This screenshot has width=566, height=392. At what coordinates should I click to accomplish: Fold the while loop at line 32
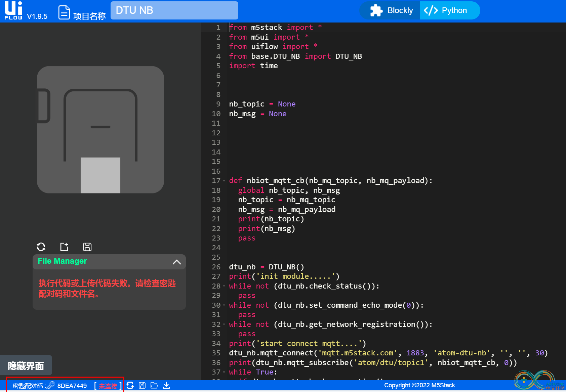point(224,324)
